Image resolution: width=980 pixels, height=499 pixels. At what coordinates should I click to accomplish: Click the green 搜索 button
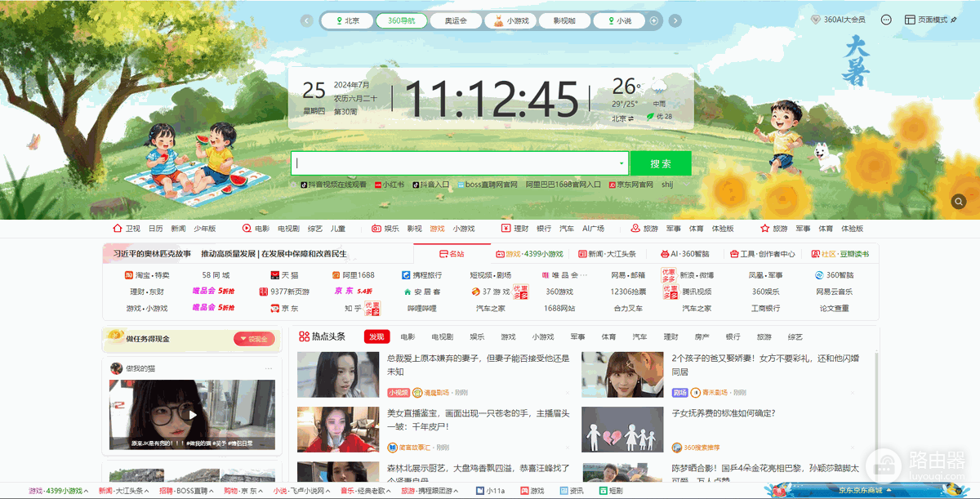661,163
